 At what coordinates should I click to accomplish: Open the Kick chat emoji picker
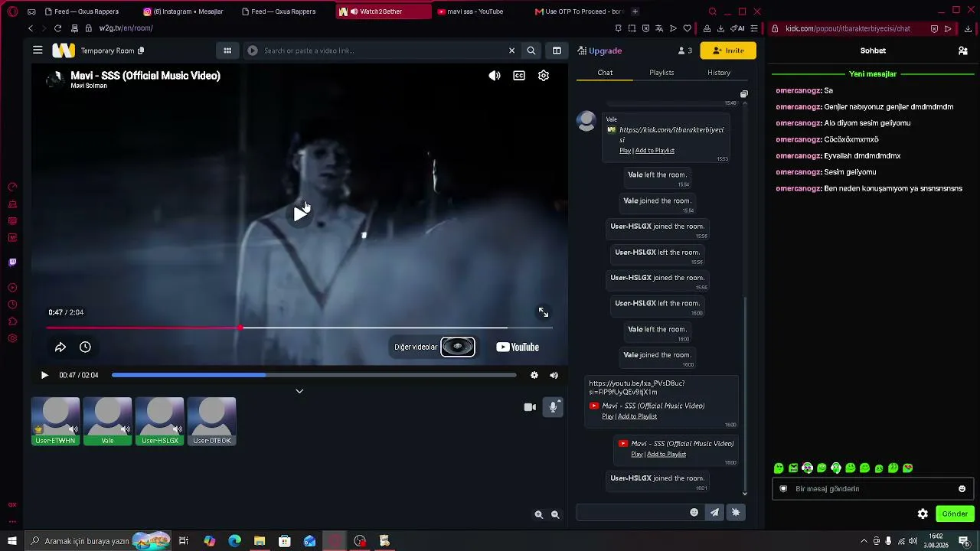(x=962, y=489)
